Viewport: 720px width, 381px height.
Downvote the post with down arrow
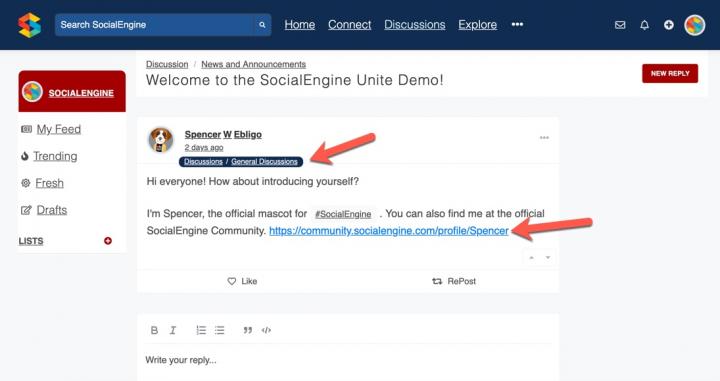[x=548, y=258]
